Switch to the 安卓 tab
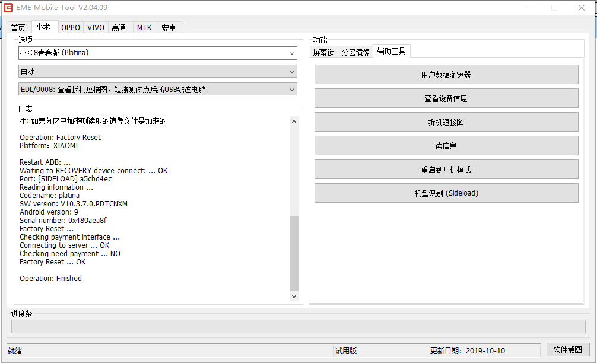The image size is (597, 364). coord(169,27)
